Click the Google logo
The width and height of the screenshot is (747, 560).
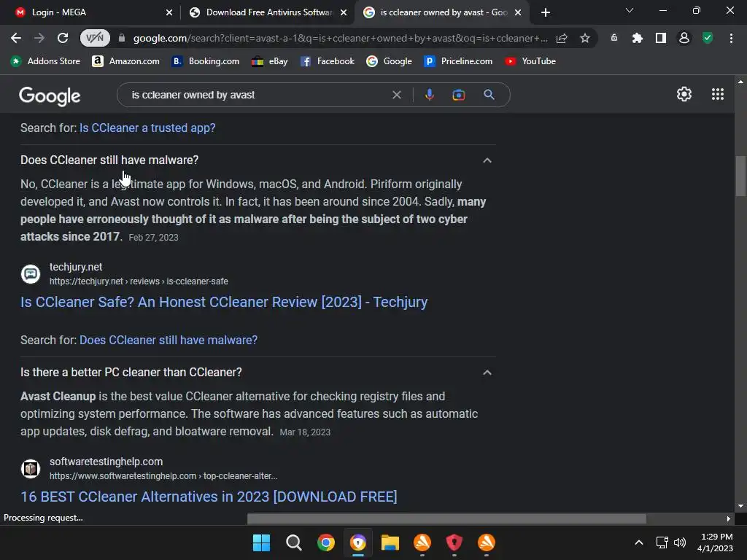(50, 96)
